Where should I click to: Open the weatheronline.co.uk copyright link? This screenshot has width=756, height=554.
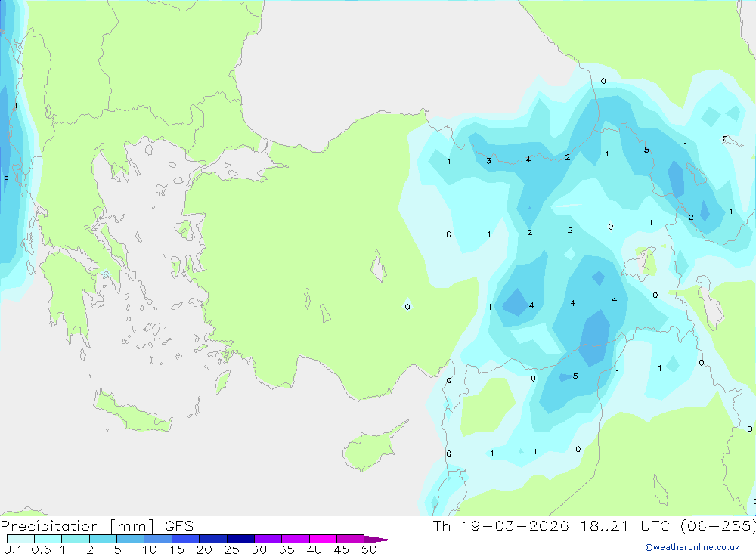click(x=692, y=547)
